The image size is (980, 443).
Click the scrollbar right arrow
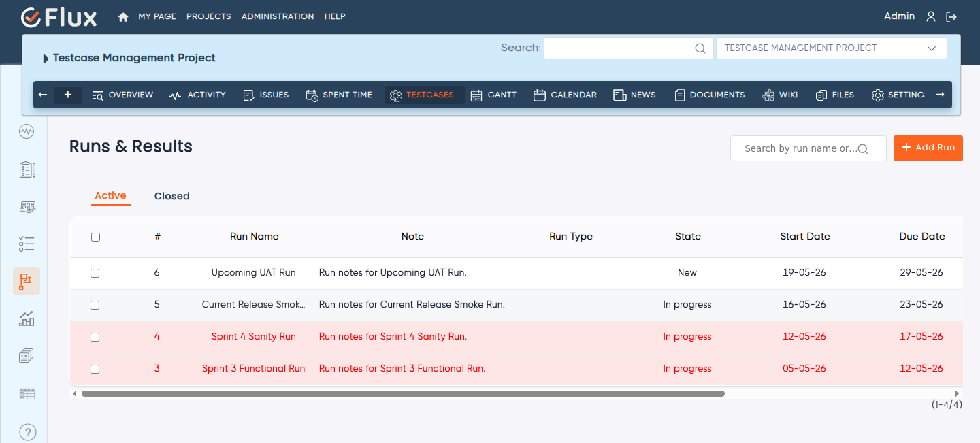point(958,393)
